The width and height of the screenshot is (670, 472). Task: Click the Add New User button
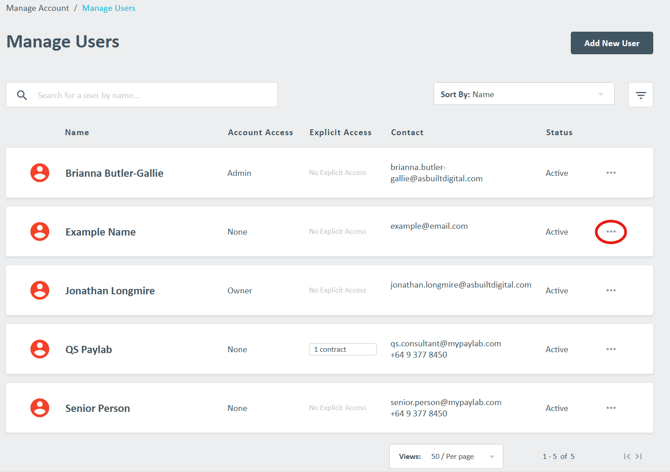point(611,43)
